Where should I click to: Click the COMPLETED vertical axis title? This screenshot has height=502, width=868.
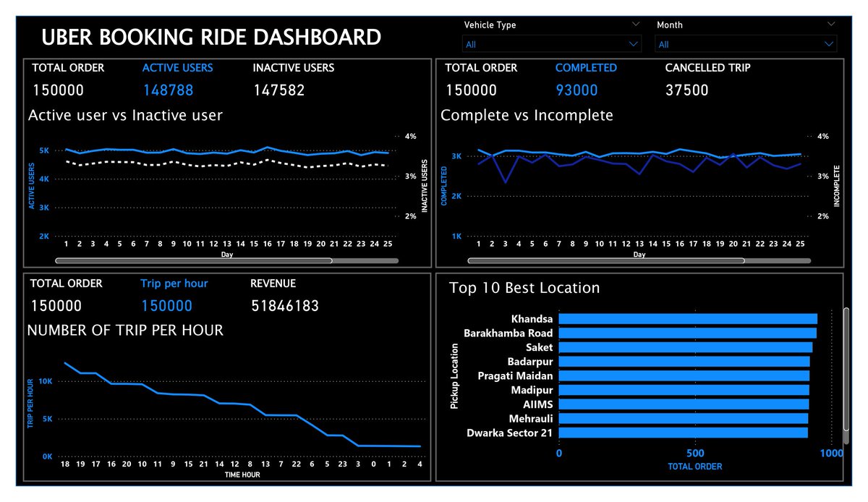445,186
